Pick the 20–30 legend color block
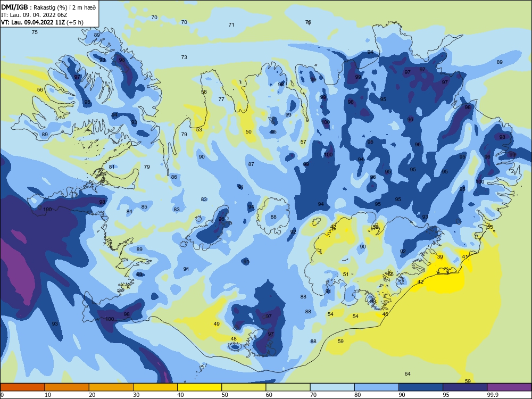 point(111,387)
